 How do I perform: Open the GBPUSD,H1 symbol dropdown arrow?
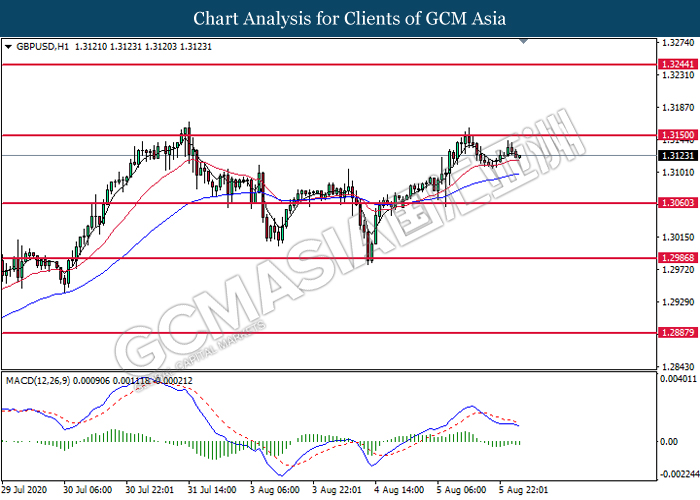[8, 47]
